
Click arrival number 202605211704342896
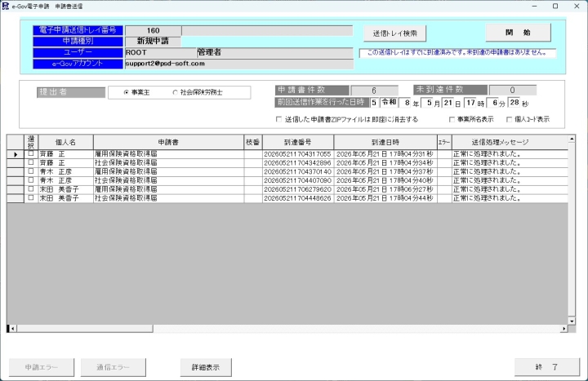coord(298,163)
